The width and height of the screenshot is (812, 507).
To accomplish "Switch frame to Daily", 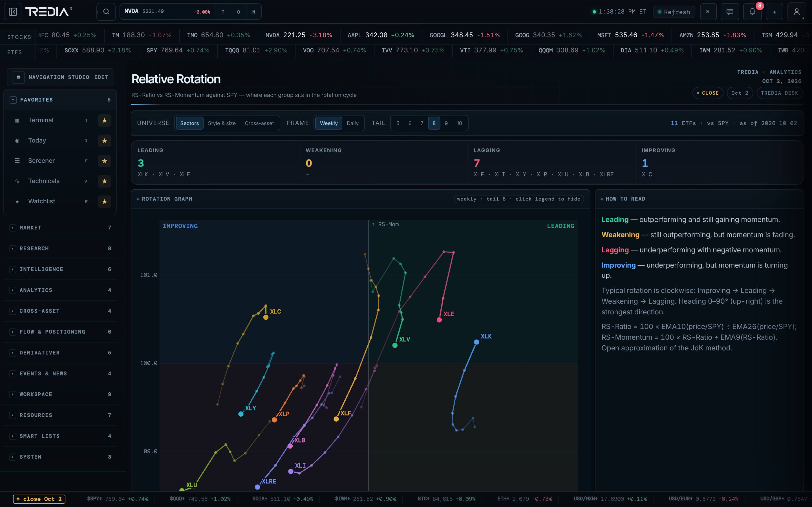I will 352,123.
